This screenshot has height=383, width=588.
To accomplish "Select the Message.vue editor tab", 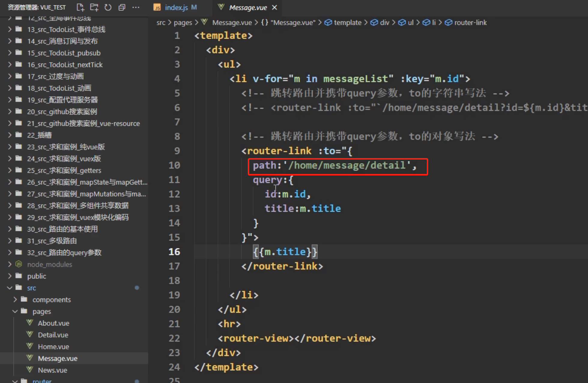I will [x=248, y=7].
